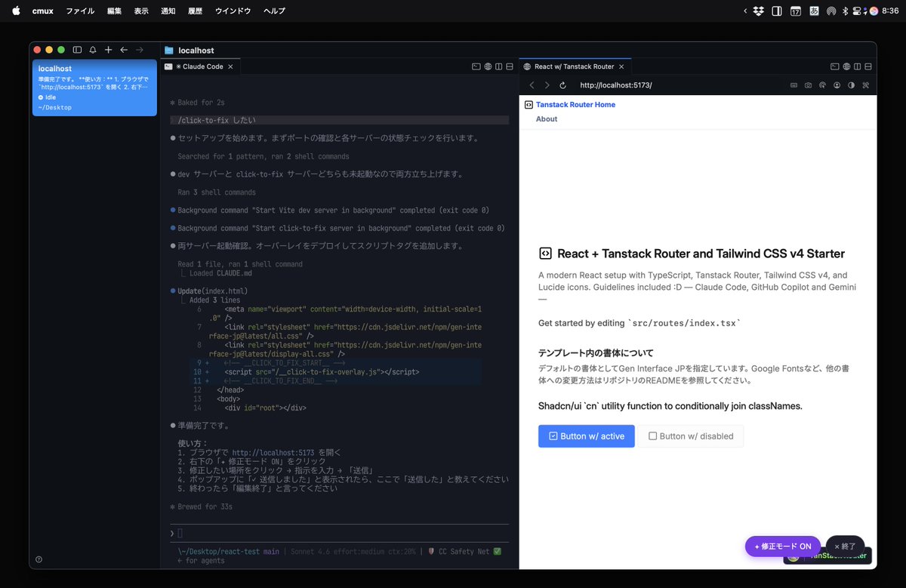Enable 修正モード ON overlay button

coord(782,546)
